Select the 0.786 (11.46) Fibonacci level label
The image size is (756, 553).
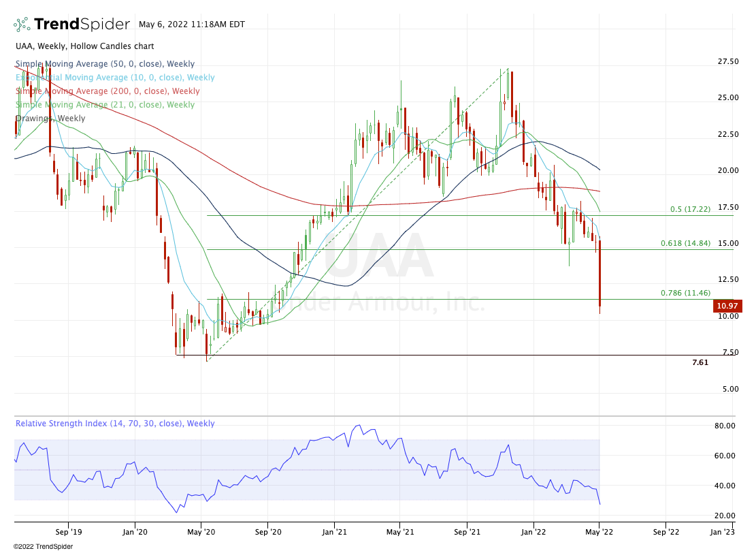[x=685, y=293]
